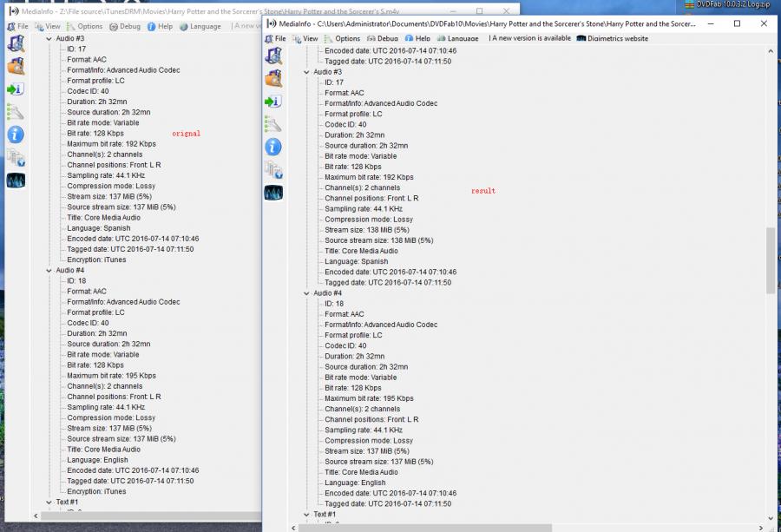
Task: Open DVDFab 10.0.3.2 Log.zip desktop file
Action: pos(728,4)
